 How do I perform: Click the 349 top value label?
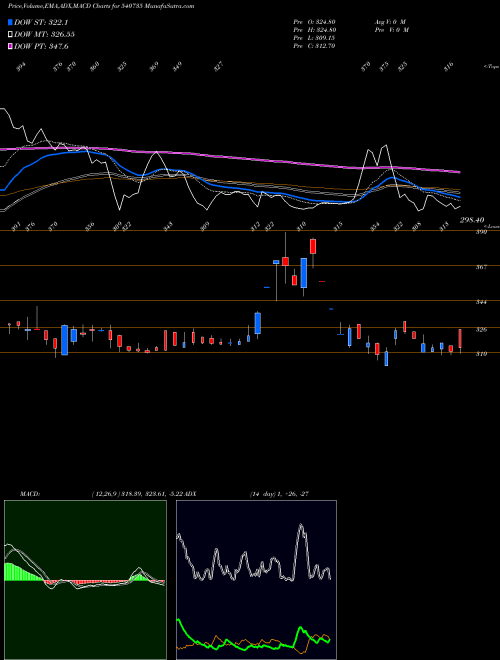(177, 67)
